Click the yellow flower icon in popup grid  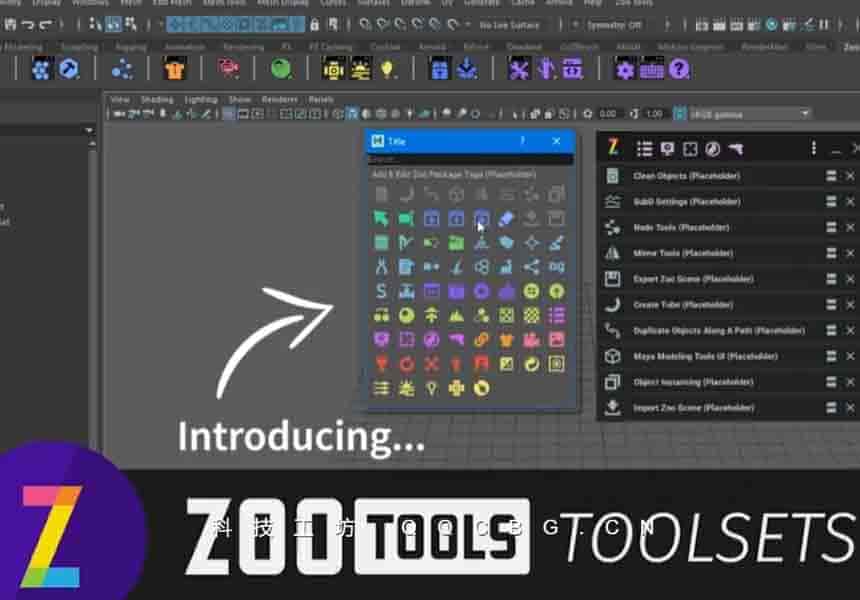tap(456, 388)
